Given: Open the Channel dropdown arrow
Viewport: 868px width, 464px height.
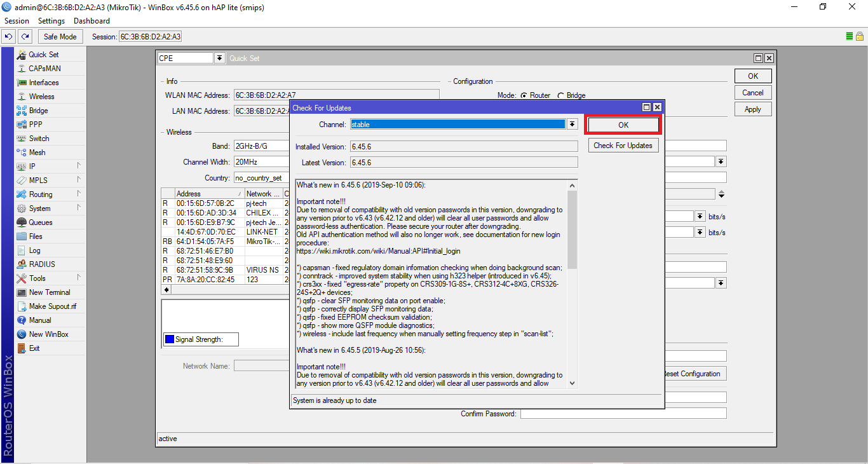Looking at the screenshot, I should click(x=572, y=125).
